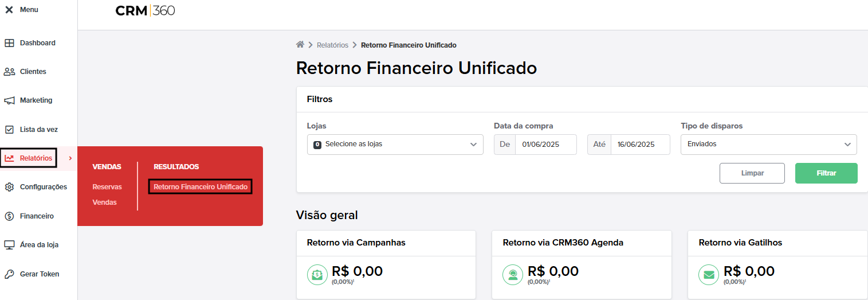Open the Dashboard grid icon
868x300 pixels.
point(9,43)
